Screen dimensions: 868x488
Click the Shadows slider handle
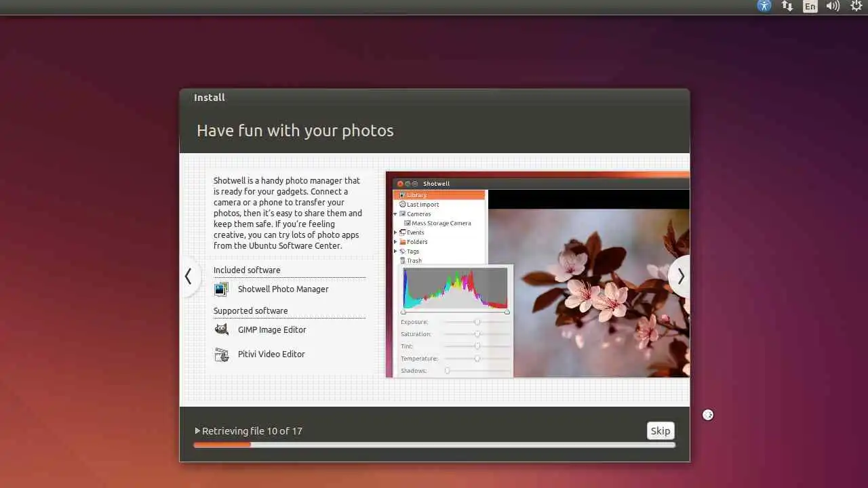click(x=448, y=371)
